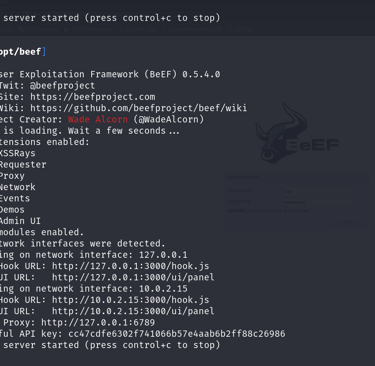
Task: Click the Proxy address http://127.0.0.1:6789
Action: (98, 323)
